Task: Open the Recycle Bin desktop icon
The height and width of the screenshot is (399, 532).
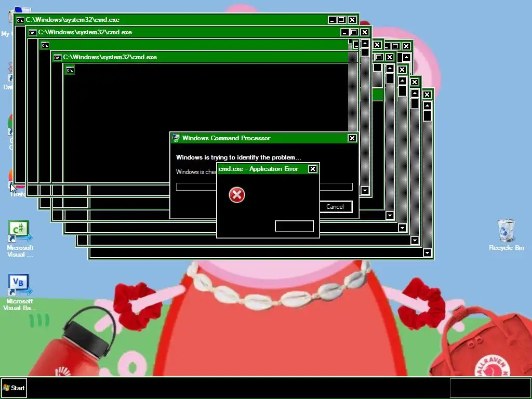Action: click(x=506, y=234)
